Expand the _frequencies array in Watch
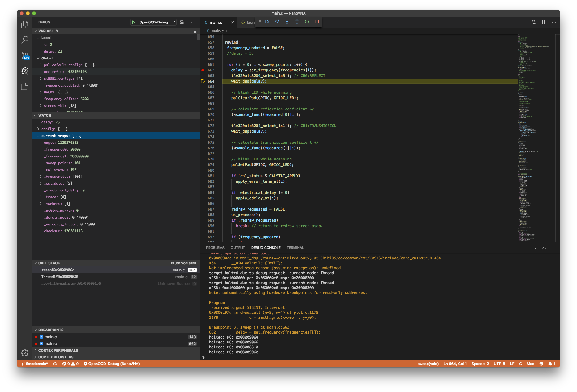577x392 pixels. tap(41, 177)
